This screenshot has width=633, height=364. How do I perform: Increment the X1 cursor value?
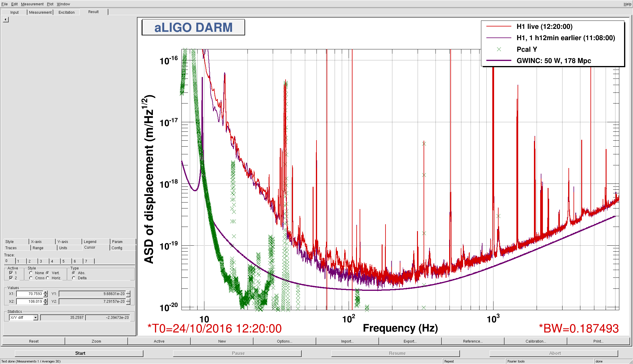click(46, 292)
